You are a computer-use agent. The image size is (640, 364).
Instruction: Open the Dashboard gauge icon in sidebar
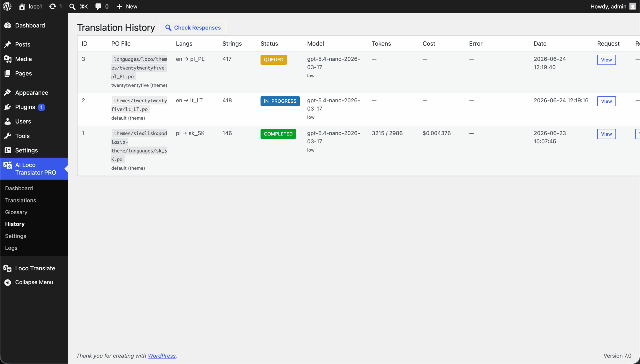click(x=8, y=25)
